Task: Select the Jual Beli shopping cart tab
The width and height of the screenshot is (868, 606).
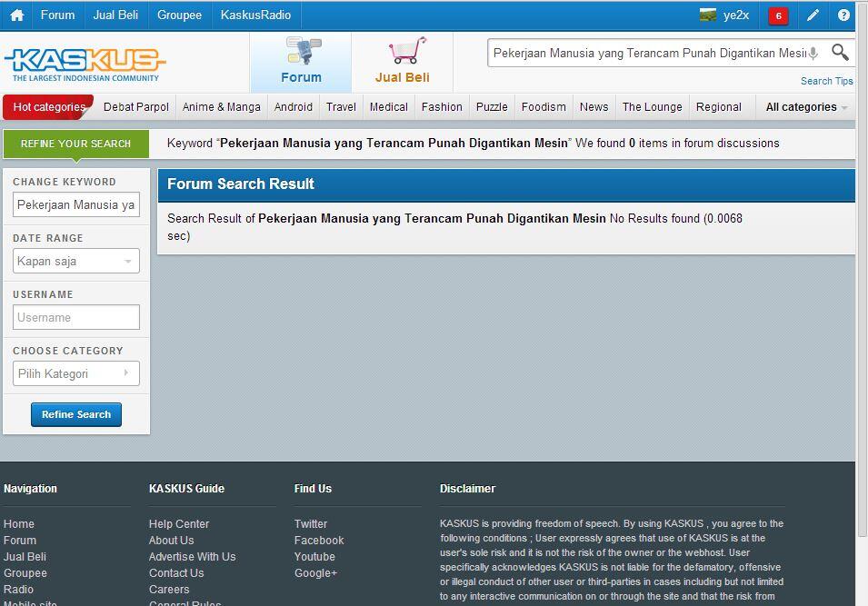Action: [403, 62]
